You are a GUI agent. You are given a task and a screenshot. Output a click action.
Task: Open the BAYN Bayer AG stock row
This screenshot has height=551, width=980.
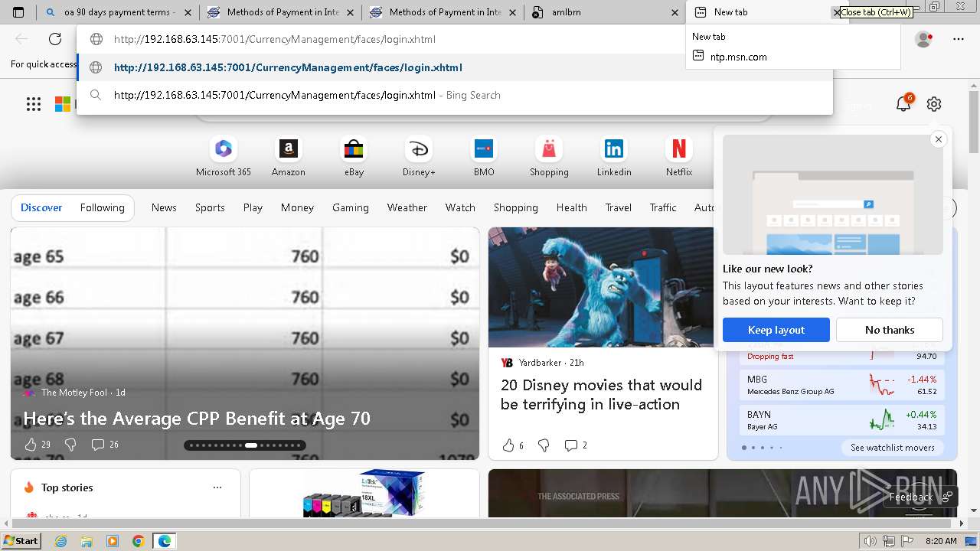[x=842, y=420]
